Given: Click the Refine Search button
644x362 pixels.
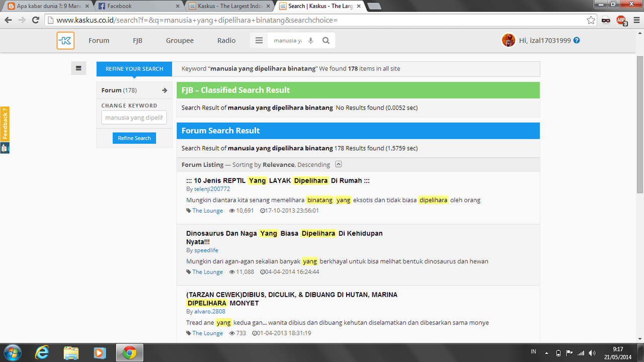Looking at the screenshot, I should (x=134, y=138).
